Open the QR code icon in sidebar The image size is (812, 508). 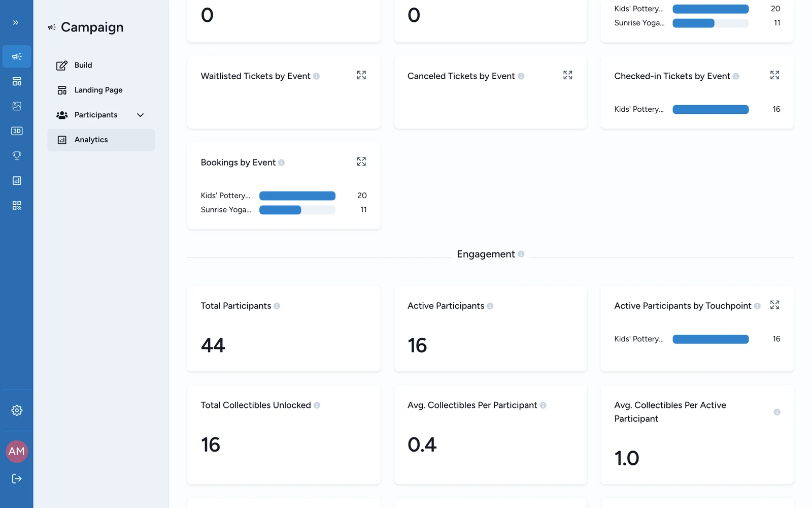[17, 206]
